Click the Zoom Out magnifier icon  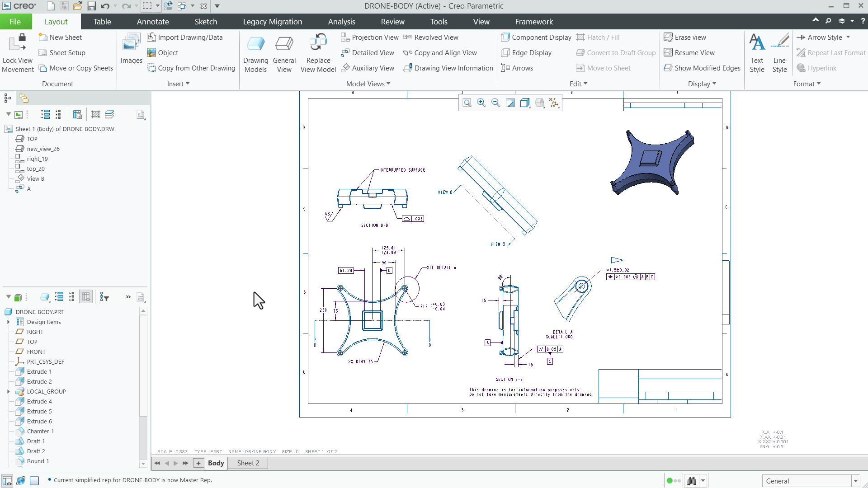(x=495, y=103)
